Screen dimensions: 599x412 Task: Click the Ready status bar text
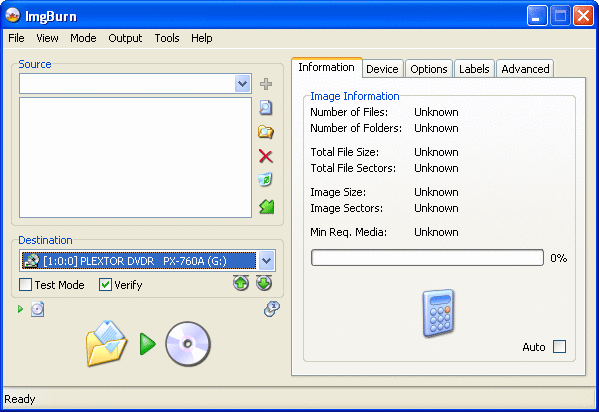point(20,399)
